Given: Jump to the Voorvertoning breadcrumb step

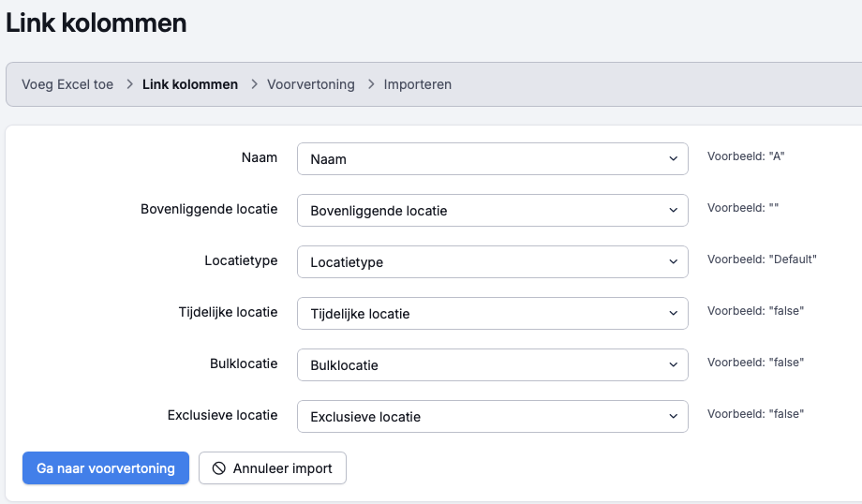Looking at the screenshot, I should point(311,84).
